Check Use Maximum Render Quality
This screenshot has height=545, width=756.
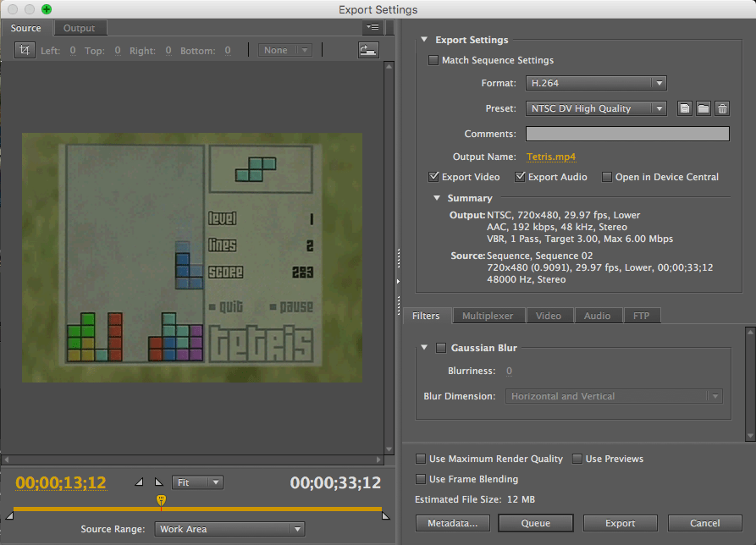[421, 459]
